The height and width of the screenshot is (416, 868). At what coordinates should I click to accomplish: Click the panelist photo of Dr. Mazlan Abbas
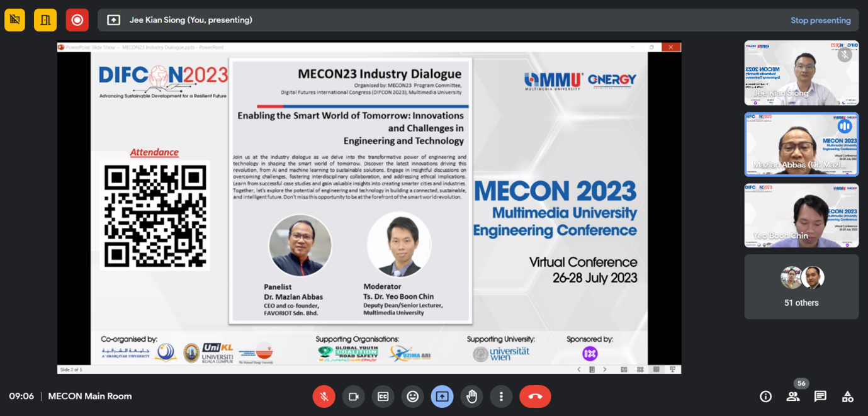[x=300, y=245]
